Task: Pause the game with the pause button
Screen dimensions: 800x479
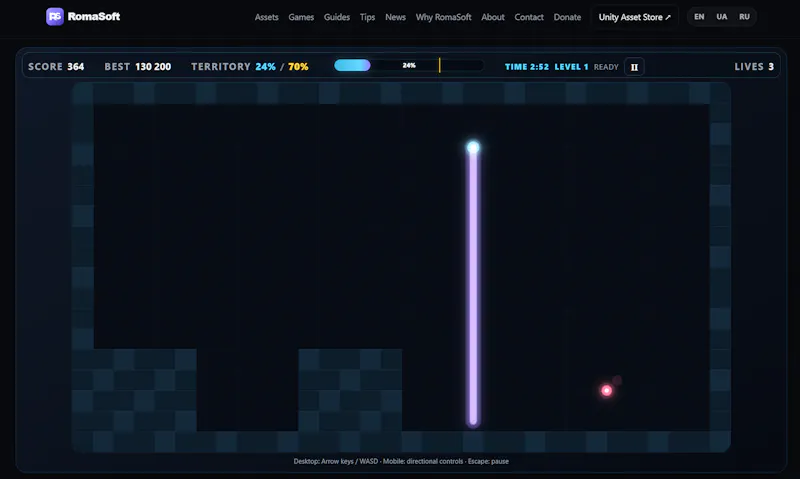Action: coord(634,67)
